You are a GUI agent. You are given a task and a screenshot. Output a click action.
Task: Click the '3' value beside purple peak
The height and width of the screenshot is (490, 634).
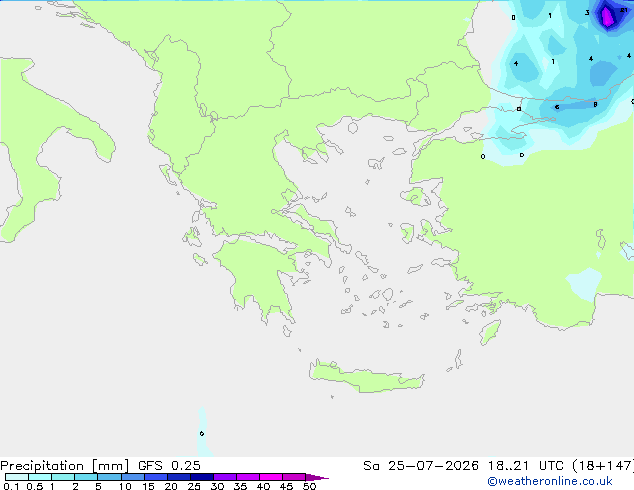pos(587,13)
